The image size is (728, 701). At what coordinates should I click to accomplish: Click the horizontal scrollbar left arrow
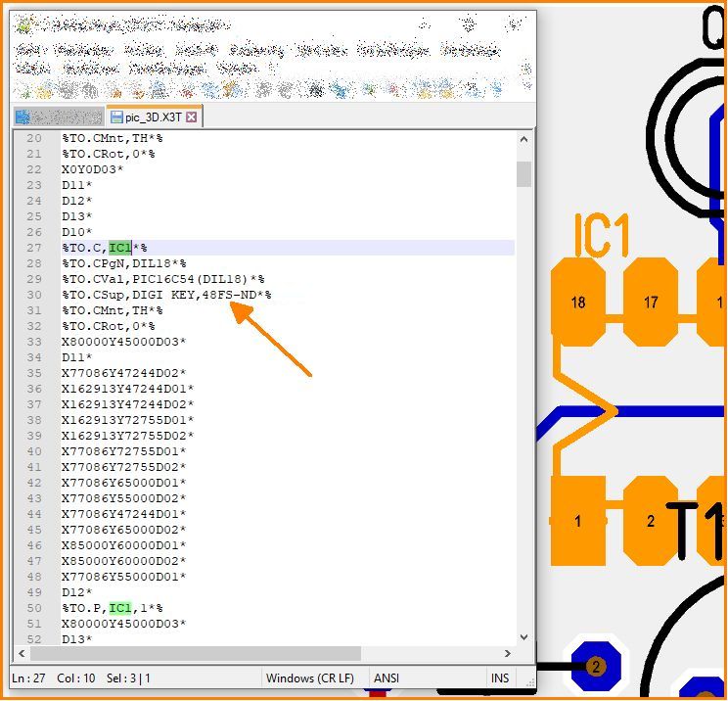[x=21, y=653]
